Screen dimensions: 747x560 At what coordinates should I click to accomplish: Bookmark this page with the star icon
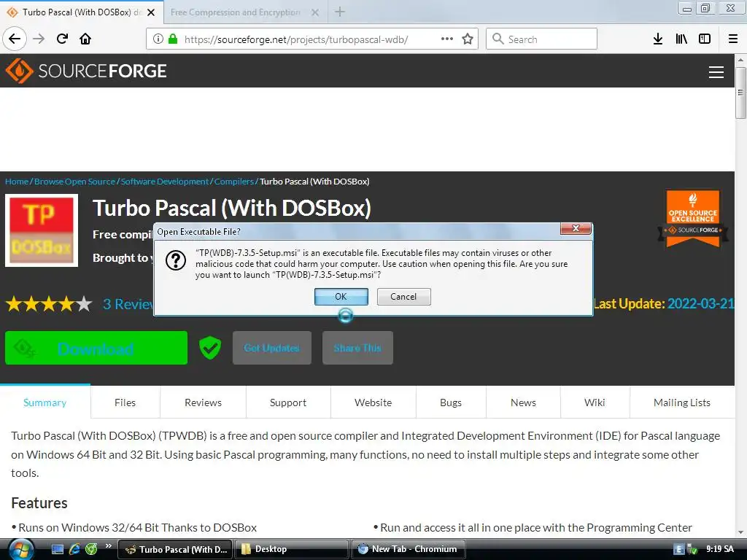point(468,39)
